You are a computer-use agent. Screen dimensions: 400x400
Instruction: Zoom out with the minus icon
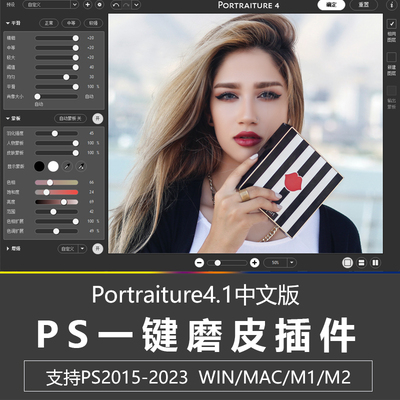click(199, 263)
